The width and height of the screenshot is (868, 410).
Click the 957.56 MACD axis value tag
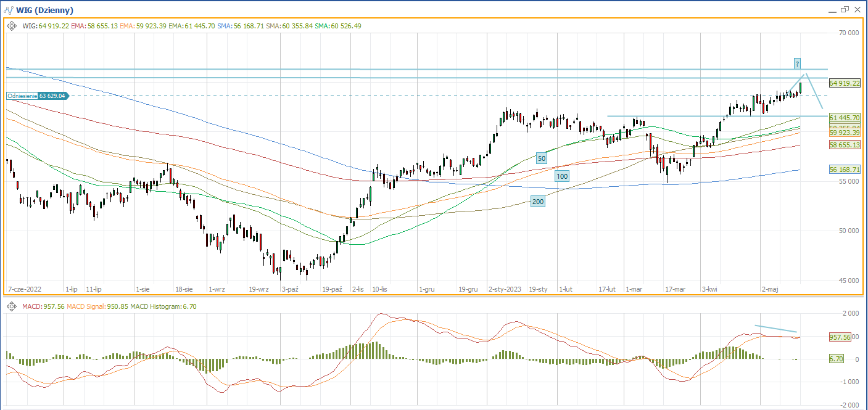tap(840, 337)
